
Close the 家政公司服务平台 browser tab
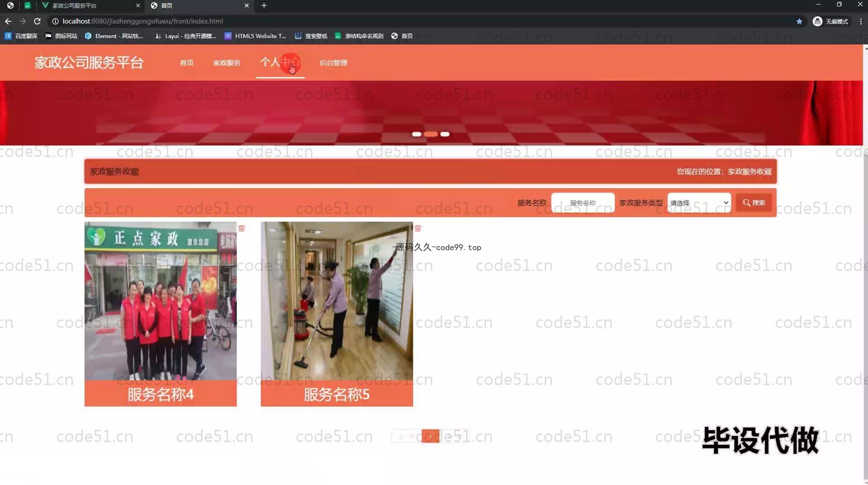click(x=138, y=5)
